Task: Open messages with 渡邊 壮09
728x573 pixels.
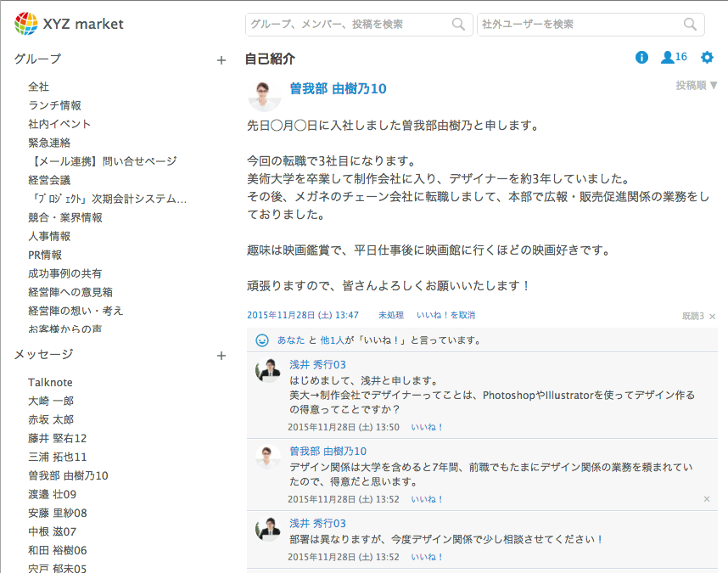Action: pyautogui.click(x=52, y=495)
